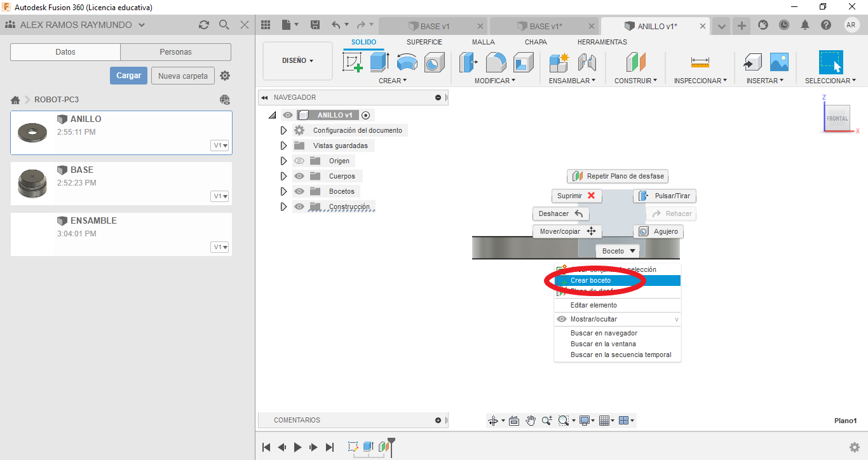Screen dimensions: 868x460
Task: Click the Insert Derive icon in INSERTAR
Action: (x=752, y=62)
